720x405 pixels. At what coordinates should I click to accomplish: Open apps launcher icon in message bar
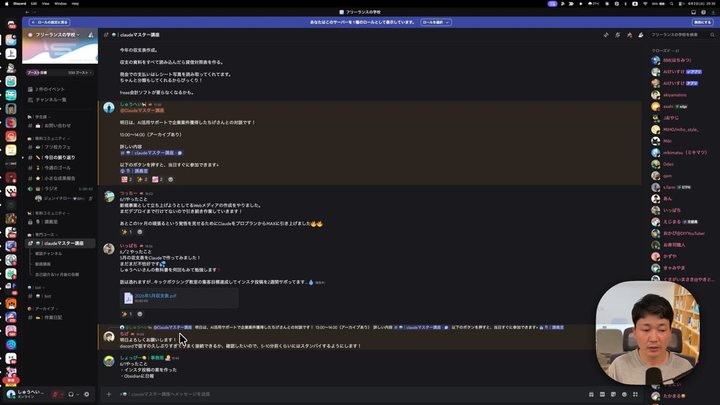(635, 394)
